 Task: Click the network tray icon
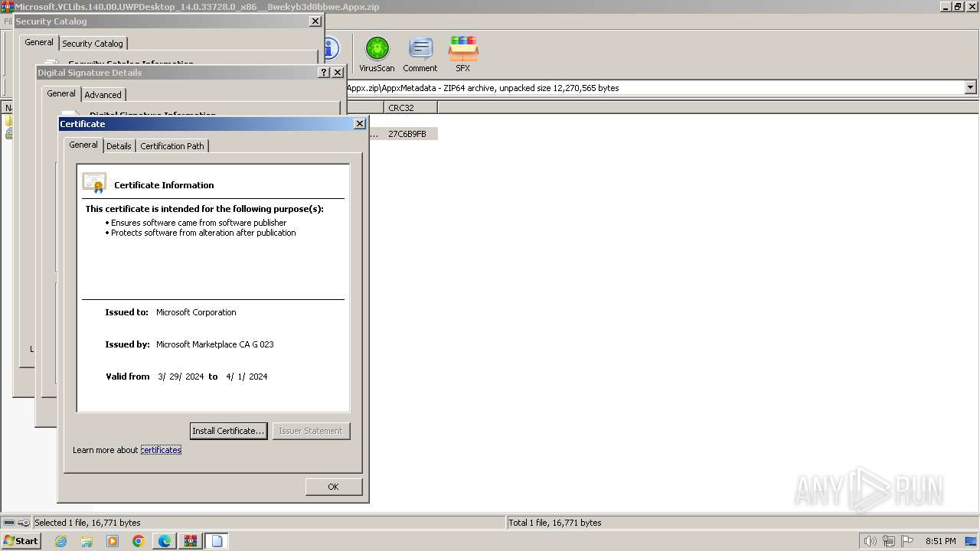pyautogui.click(x=889, y=541)
